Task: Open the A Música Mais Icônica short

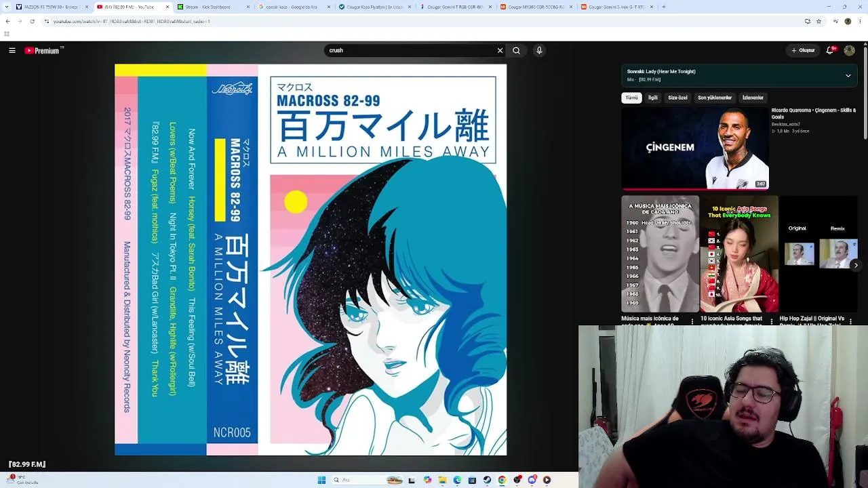Action: click(x=660, y=256)
